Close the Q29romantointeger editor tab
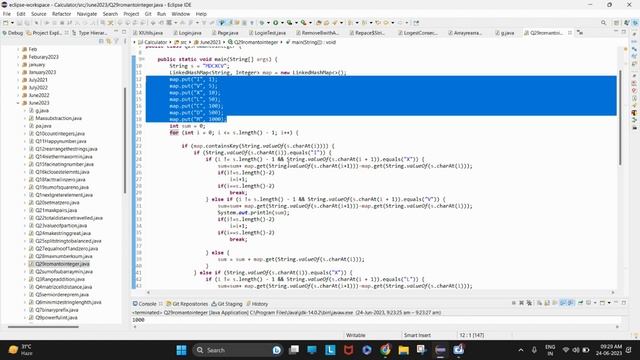The image size is (640, 360). (x=570, y=33)
